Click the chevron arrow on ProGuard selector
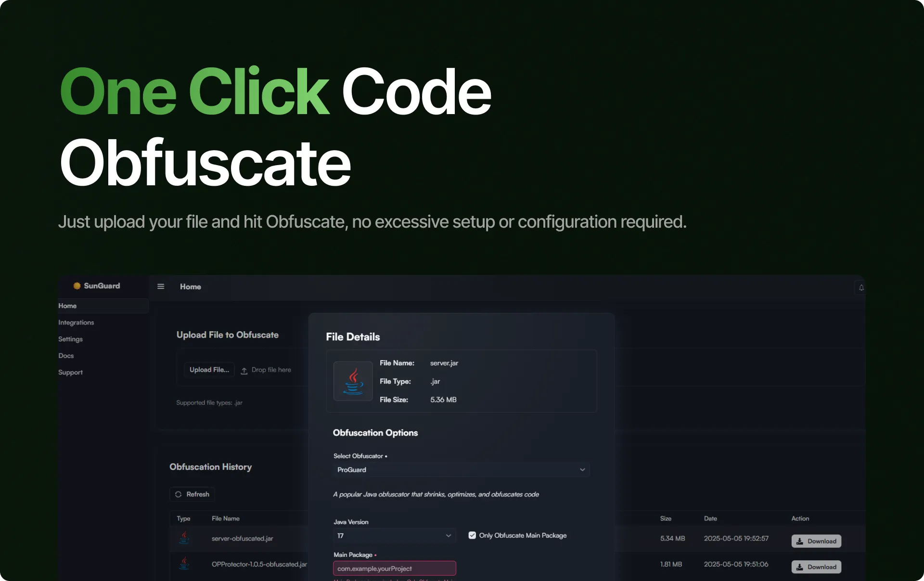 582,470
